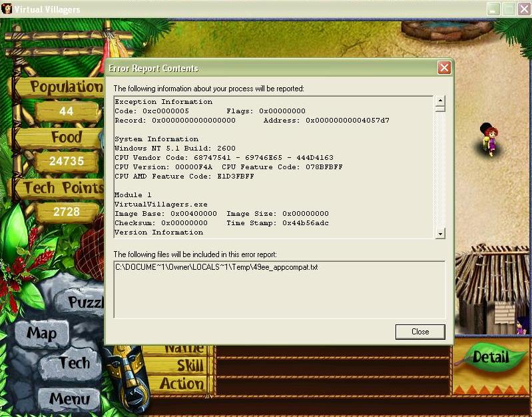Image resolution: width=532 pixels, height=417 pixels.
Task: Click the food value 24735
Action: 67,161
